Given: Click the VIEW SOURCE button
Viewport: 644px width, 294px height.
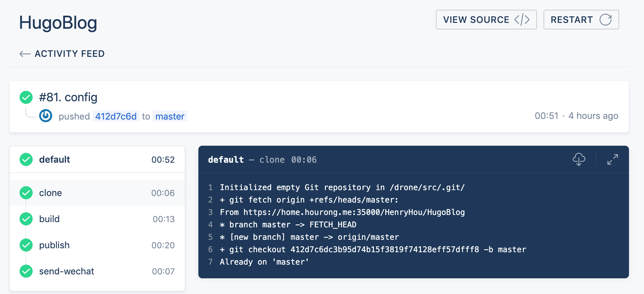Looking at the screenshot, I should click(486, 20).
